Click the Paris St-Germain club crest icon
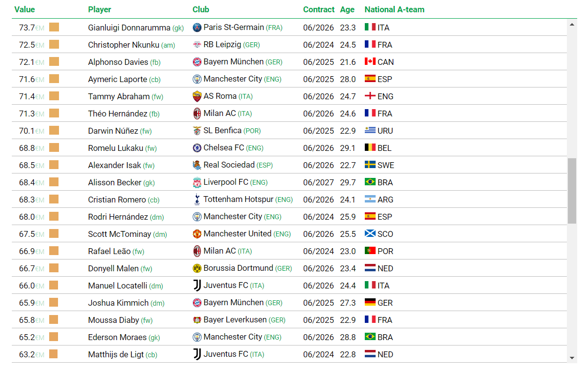 [197, 28]
